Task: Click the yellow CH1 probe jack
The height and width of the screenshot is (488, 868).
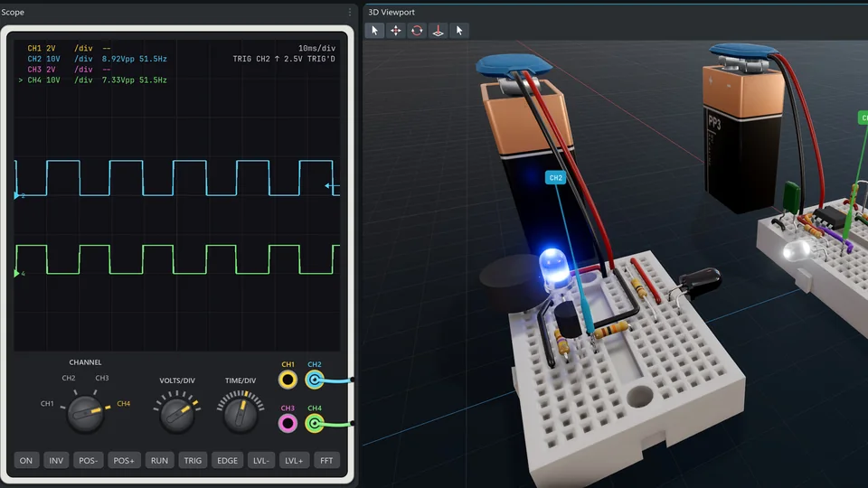Action: click(x=288, y=380)
